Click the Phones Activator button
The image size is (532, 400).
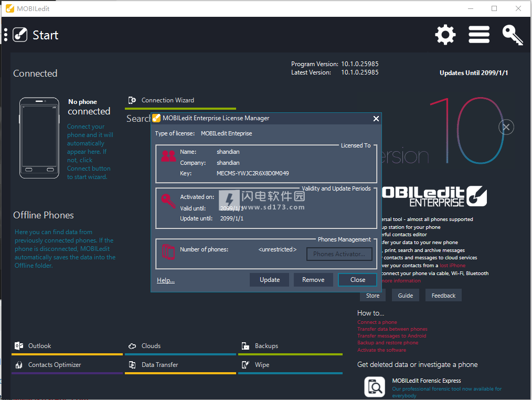pos(339,254)
